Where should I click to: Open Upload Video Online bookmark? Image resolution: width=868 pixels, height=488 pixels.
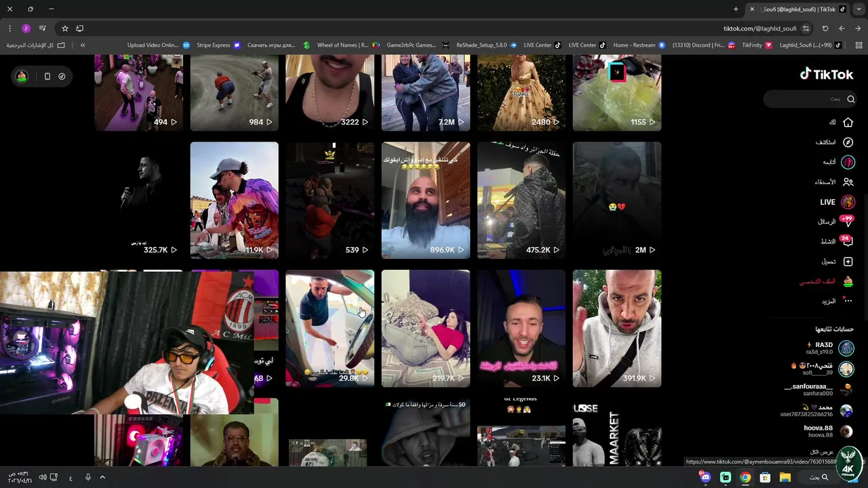159,45
